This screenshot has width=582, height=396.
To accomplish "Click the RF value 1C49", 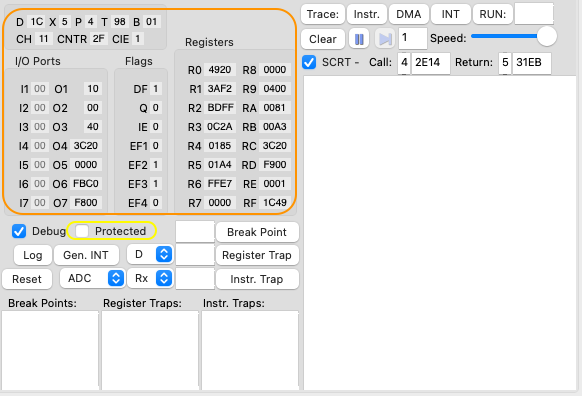I will pyautogui.click(x=275, y=203).
